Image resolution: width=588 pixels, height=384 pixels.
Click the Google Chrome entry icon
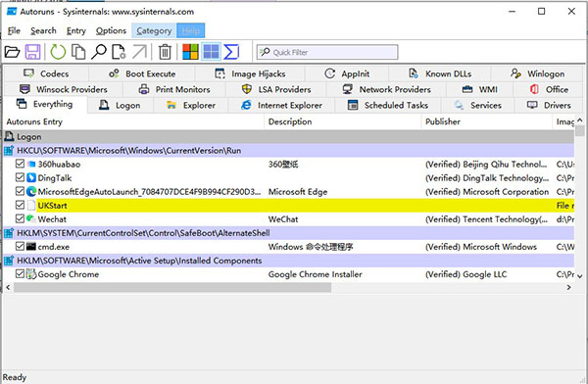31,274
